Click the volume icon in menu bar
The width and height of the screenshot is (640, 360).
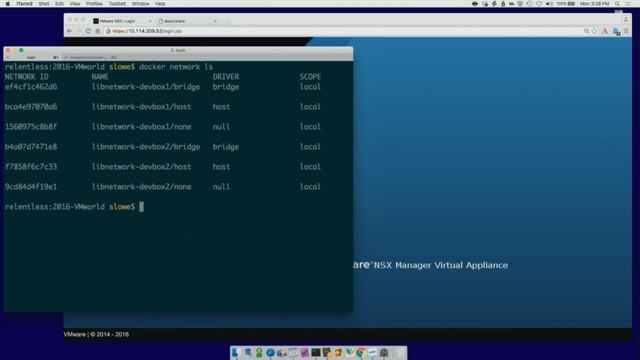(549, 4)
